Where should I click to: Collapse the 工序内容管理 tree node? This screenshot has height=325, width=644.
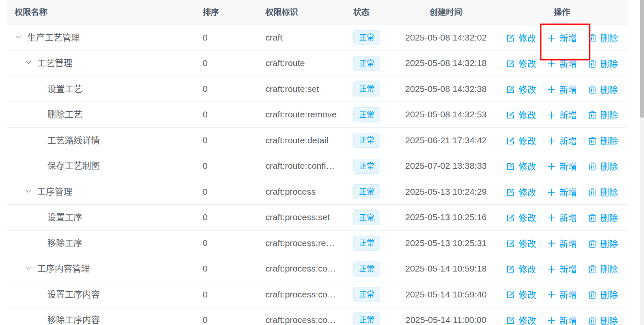pyautogui.click(x=28, y=268)
